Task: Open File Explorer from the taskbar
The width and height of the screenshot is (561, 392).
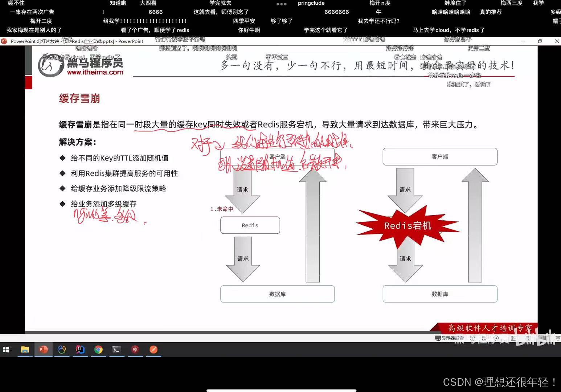Action: coord(25,350)
